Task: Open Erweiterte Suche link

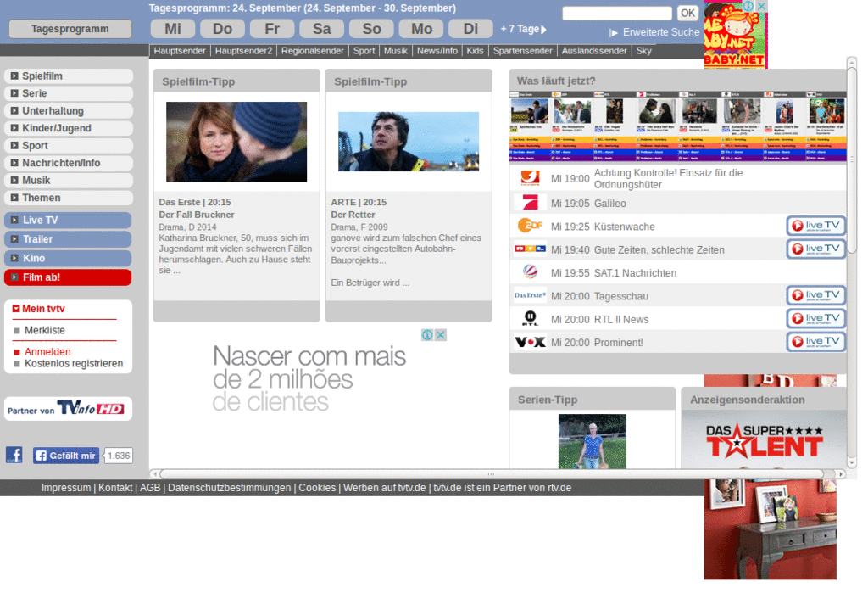Action: point(661,32)
